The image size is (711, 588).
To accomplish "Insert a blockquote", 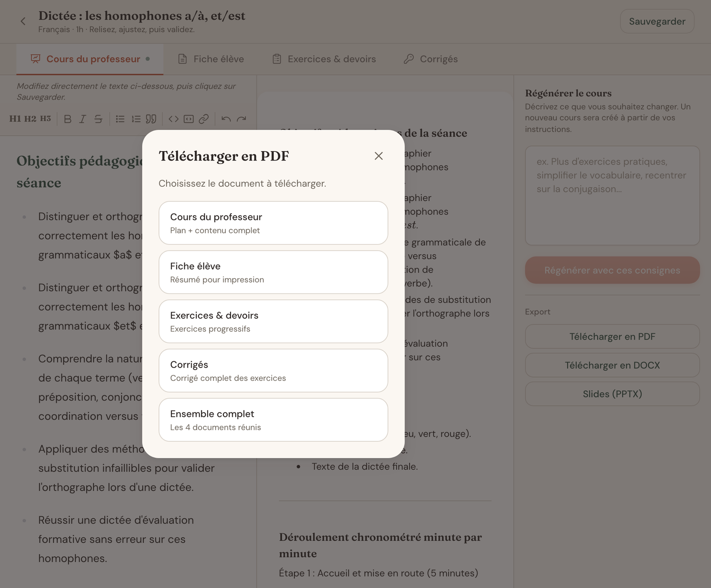I will tap(151, 119).
